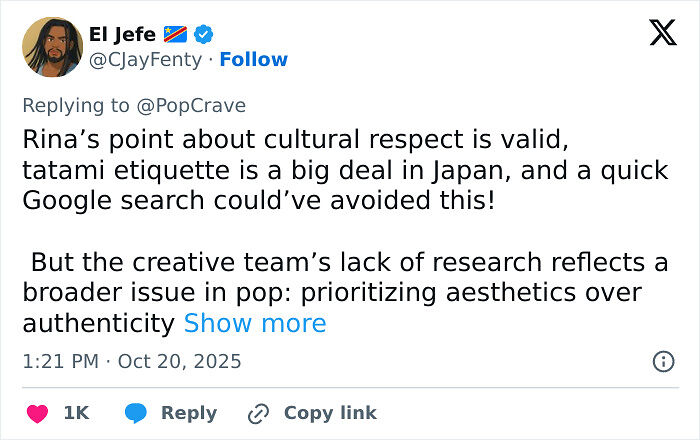The image size is (700, 440).
Task: Click the @CJayFenty handle
Action: pos(146,59)
